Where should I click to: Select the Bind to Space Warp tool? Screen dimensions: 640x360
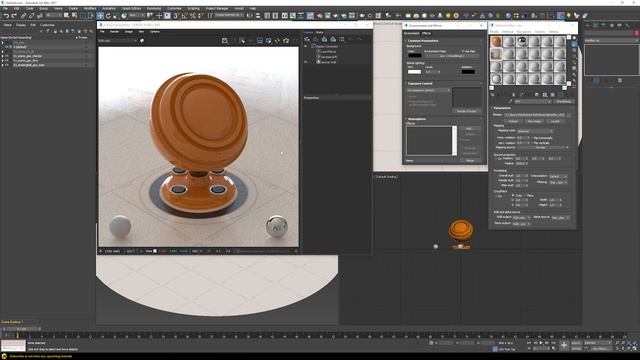coord(40,16)
